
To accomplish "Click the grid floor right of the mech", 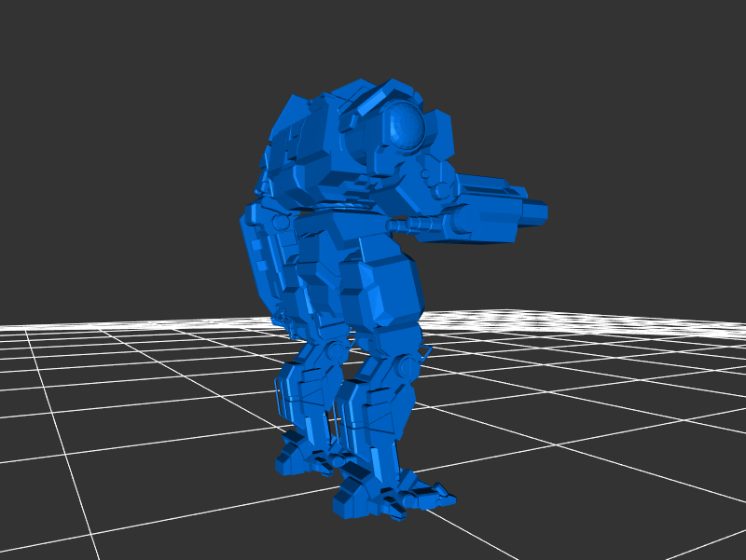I will (x=578, y=391).
